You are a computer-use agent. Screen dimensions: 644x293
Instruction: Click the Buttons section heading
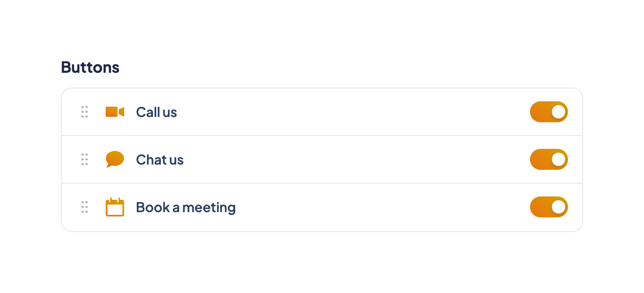coord(90,68)
